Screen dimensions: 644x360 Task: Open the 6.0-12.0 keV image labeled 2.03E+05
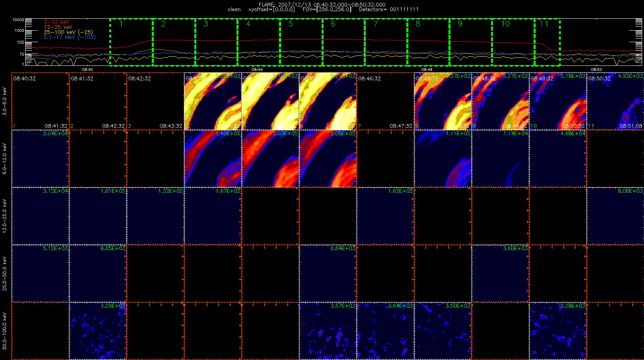[270, 159]
